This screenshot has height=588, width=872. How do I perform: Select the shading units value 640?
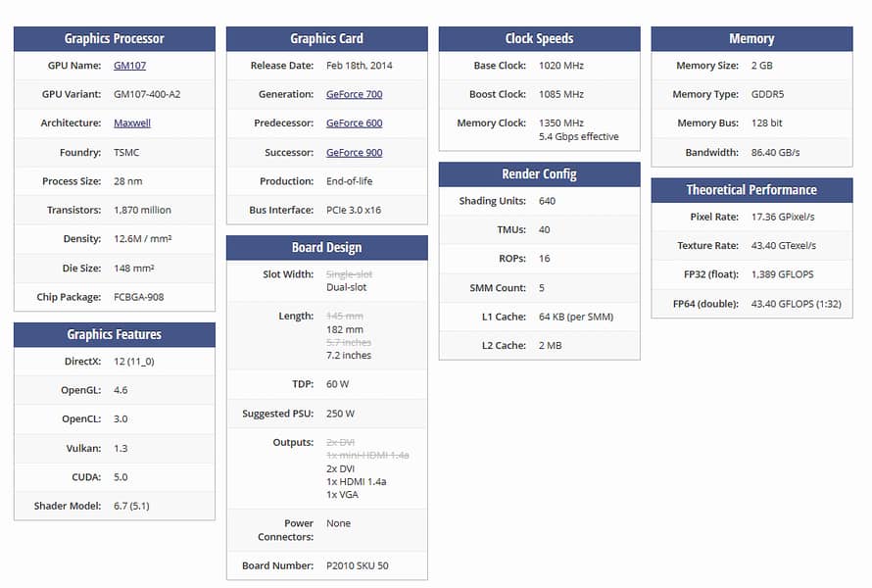(x=547, y=201)
